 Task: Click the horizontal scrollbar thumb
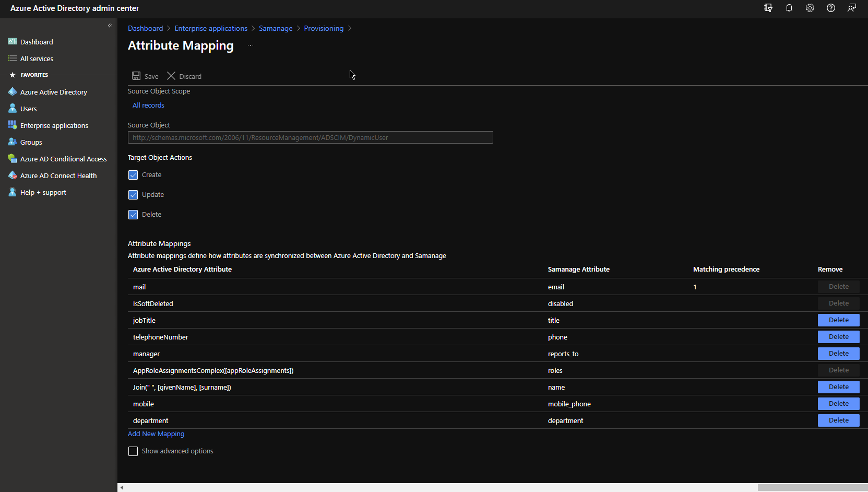813,487
